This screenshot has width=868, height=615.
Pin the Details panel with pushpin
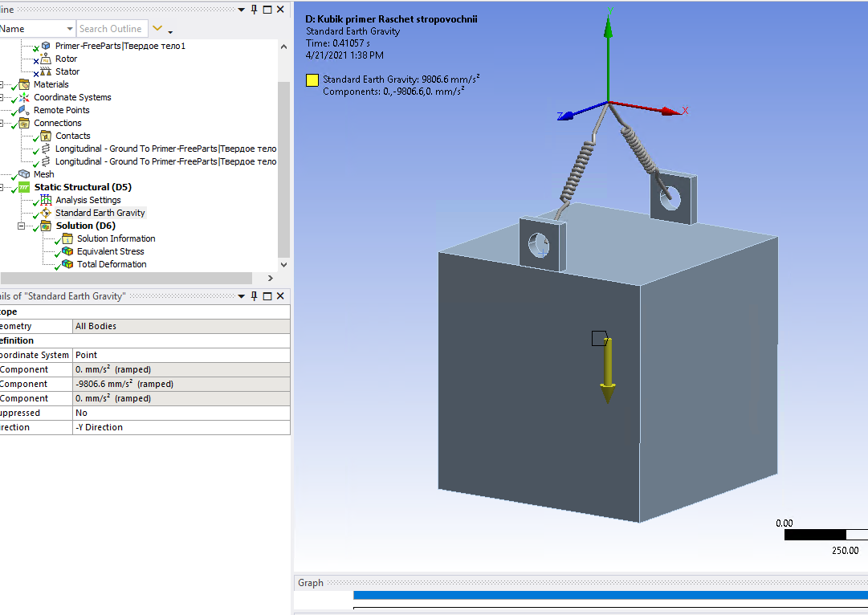click(255, 296)
